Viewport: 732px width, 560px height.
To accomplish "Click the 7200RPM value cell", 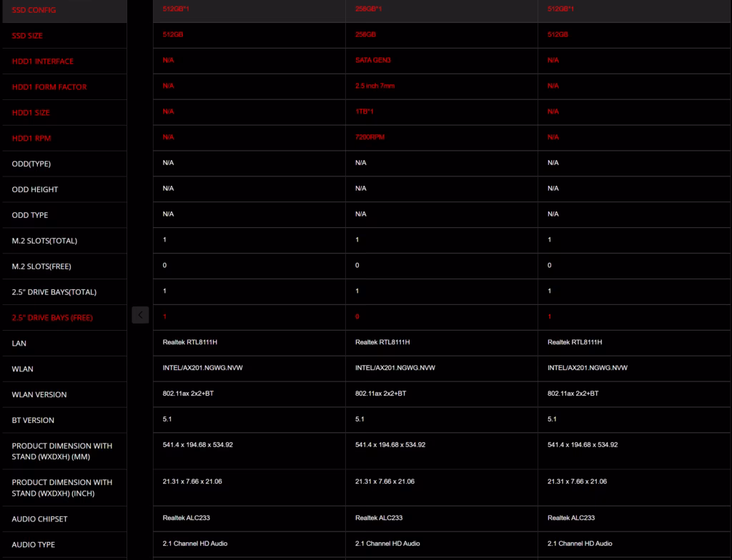I will click(370, 137).
